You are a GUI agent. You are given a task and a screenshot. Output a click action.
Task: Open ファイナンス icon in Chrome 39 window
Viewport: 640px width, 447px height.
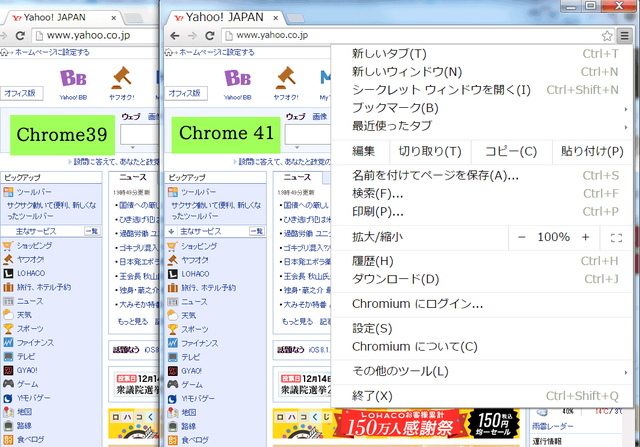coord(8,342)
